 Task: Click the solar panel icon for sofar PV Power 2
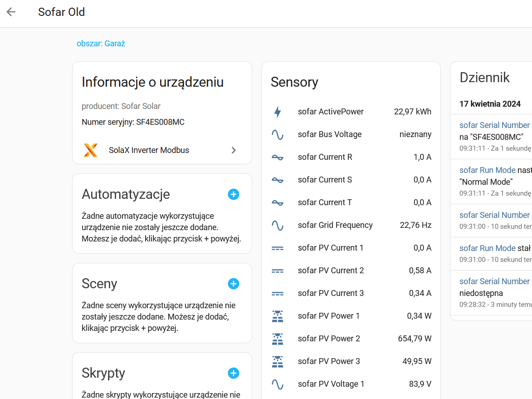click(x=278, y=339)
